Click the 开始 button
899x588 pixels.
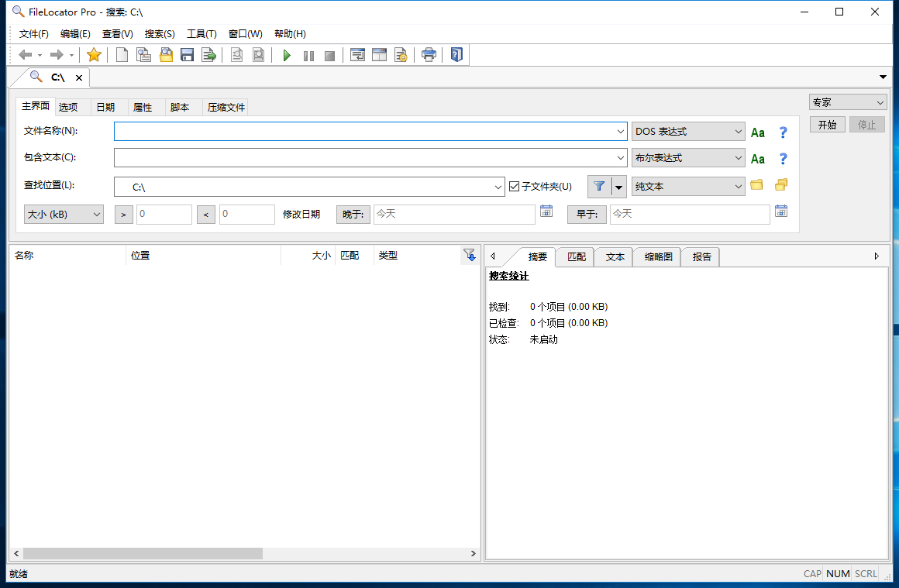point(828,125)
